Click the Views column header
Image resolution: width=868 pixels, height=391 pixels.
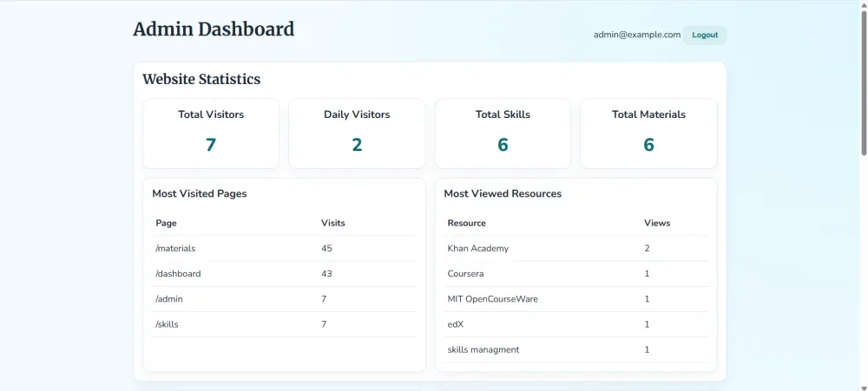click(657, 223)
